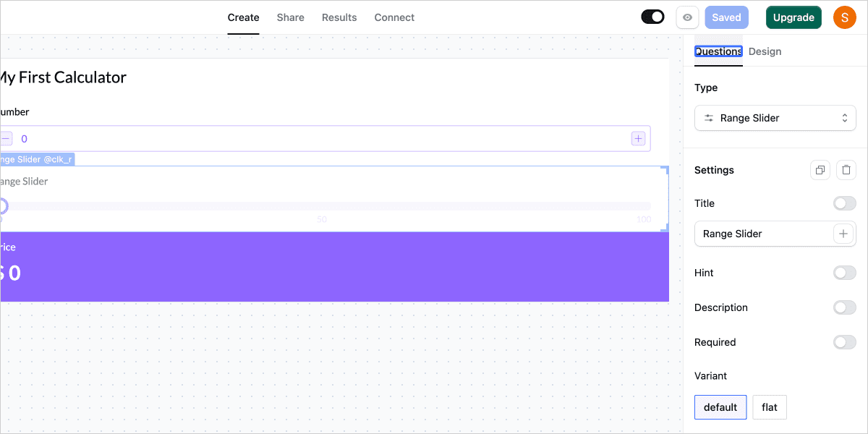Click the purple price result block
The width and height of the screenshot is (868, 434).
click(334, 267)
